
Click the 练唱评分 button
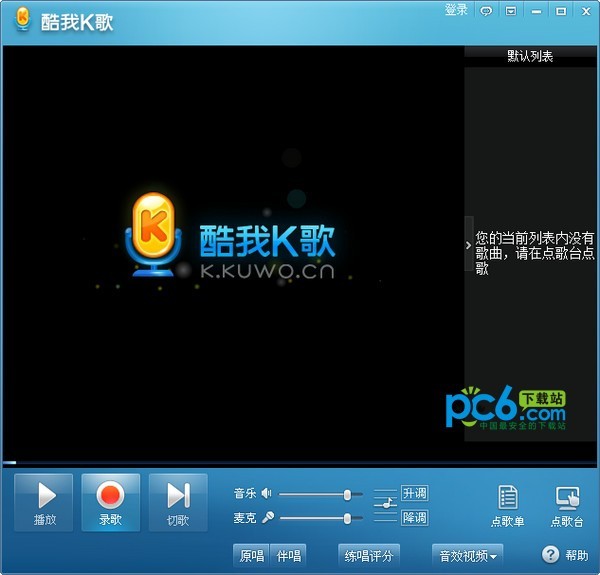[369, 555]
